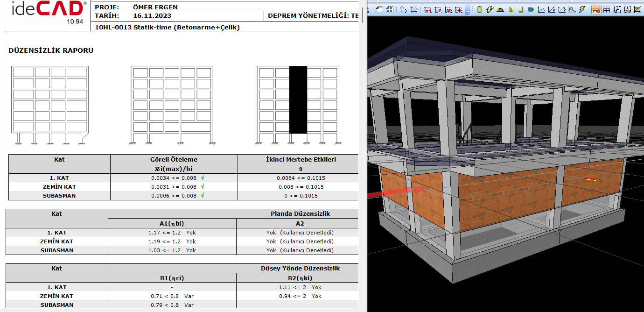This screenshot has width=644, height=312.
Task: Click the XY plane coordinate icon
Action: click(428, 10)
